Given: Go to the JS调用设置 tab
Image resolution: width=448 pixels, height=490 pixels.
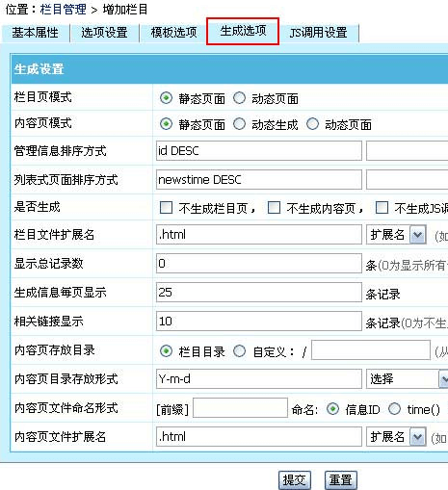Looking at the screenshot, I should tap(318, 33).
